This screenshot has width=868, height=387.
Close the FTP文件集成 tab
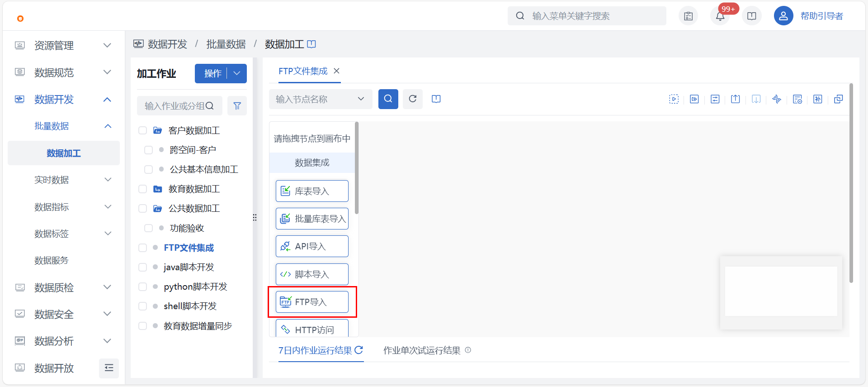point(336,71)
